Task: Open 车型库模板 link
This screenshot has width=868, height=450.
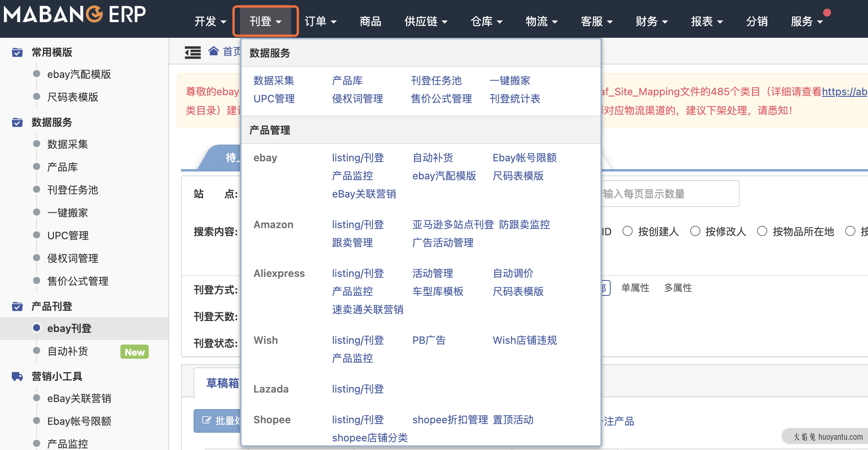Action: pyautogui.click(x=438, y=291)
